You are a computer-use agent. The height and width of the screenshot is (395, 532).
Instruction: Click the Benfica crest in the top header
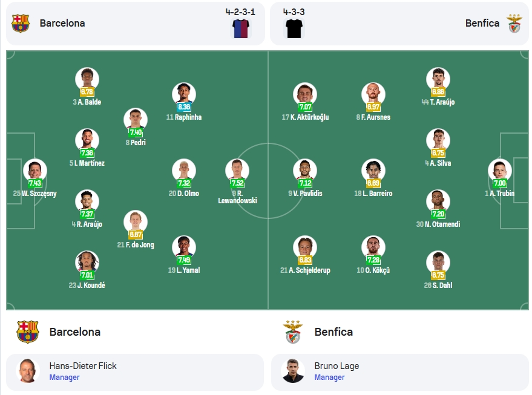tap(514, 24)
